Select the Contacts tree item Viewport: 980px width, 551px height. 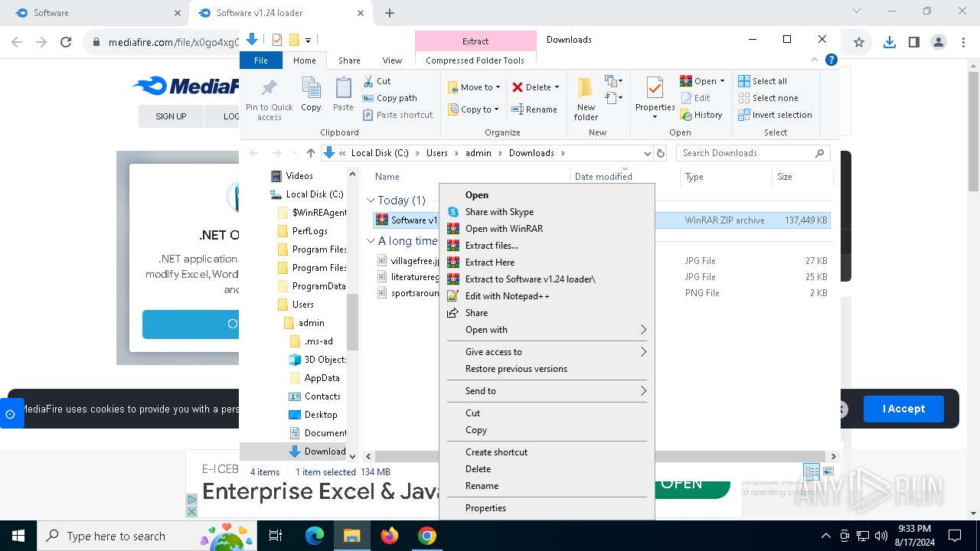[x=315, y=396]
